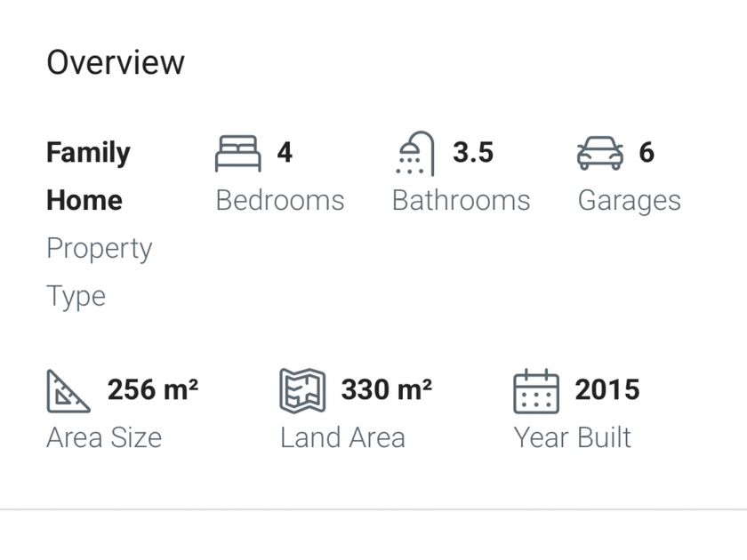
Task: Click the Overview section heading
Action: [x=116, y=62]
